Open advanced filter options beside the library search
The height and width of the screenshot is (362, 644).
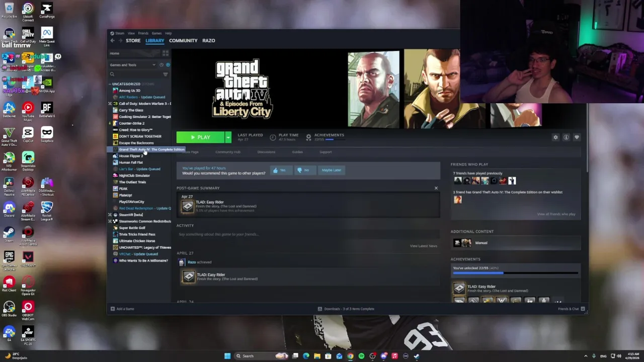[x=165, y=74]
